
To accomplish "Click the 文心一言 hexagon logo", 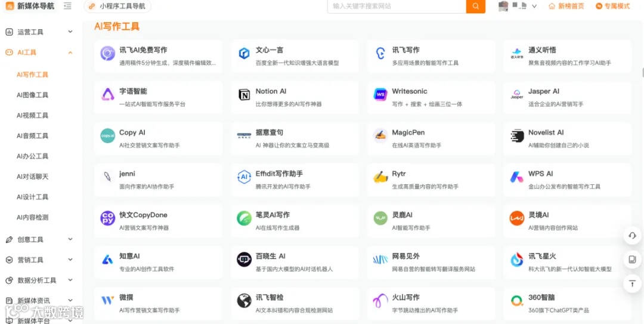I will coord(244,54).
